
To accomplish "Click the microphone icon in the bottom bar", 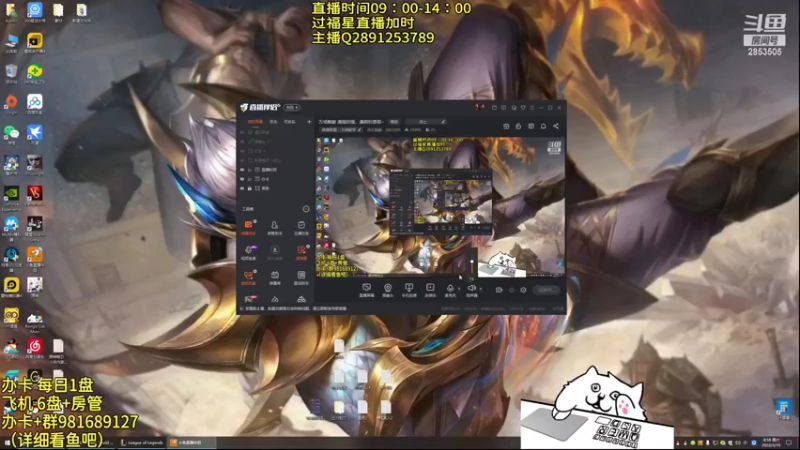I will 450,289.
